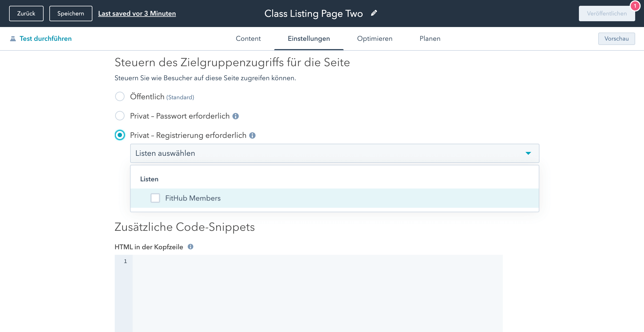Click the Speichern button
Image resolution: width=644 pixels, height=332 pixels.
point(71,14)
